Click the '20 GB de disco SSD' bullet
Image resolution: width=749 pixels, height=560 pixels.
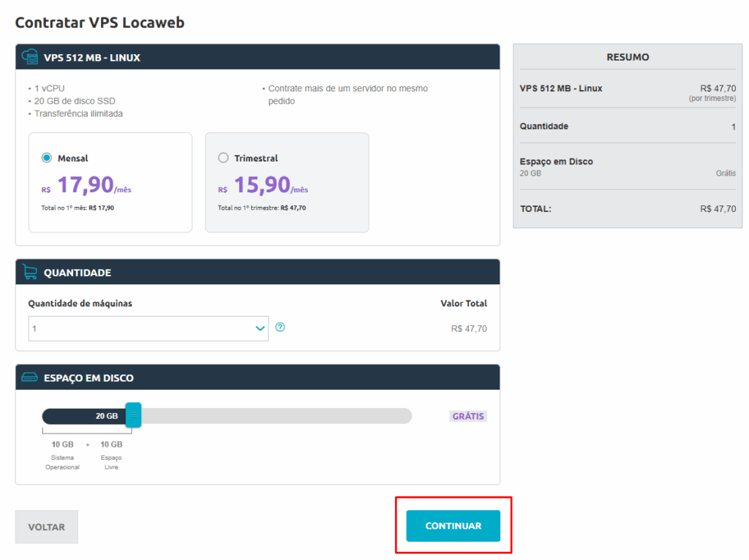click(x=75, y=101)
